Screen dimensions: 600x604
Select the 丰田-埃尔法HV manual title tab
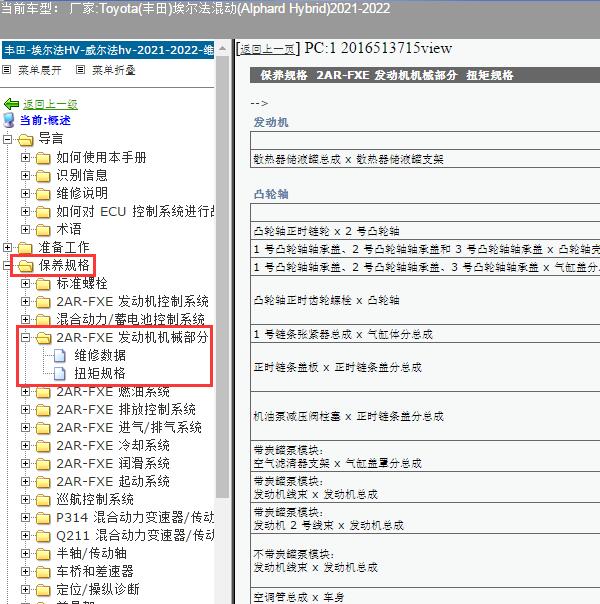[108, 50]
